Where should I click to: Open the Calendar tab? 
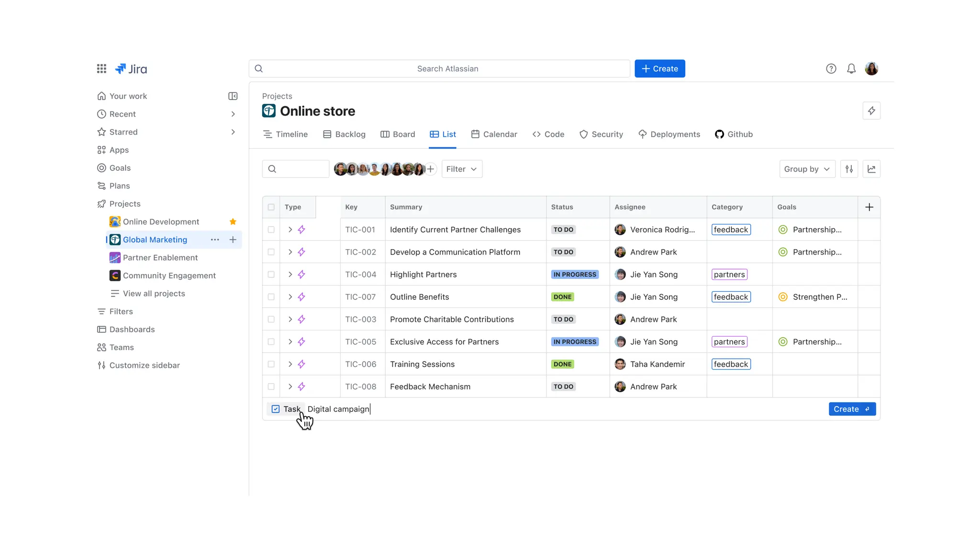pos(494,134)
